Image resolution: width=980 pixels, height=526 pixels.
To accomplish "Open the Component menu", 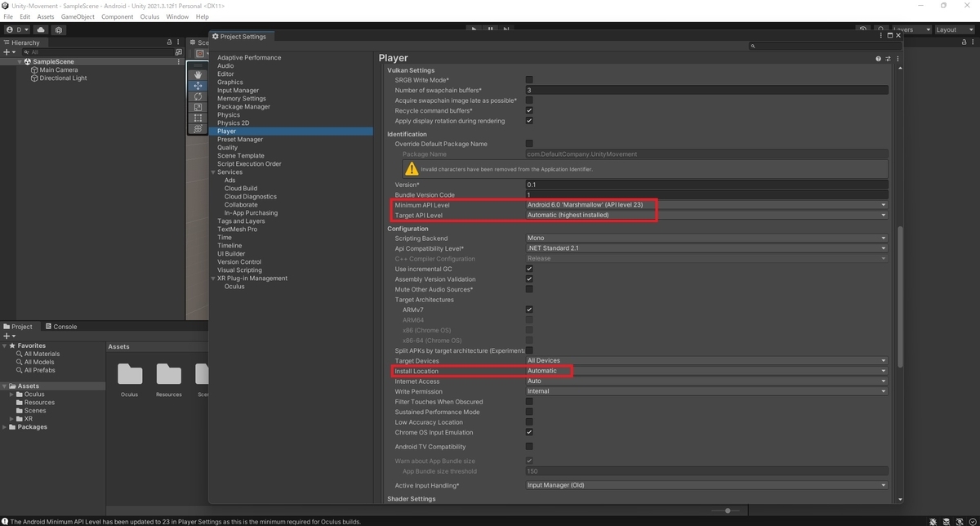I will pyautogui.click(x=118, y=16).
